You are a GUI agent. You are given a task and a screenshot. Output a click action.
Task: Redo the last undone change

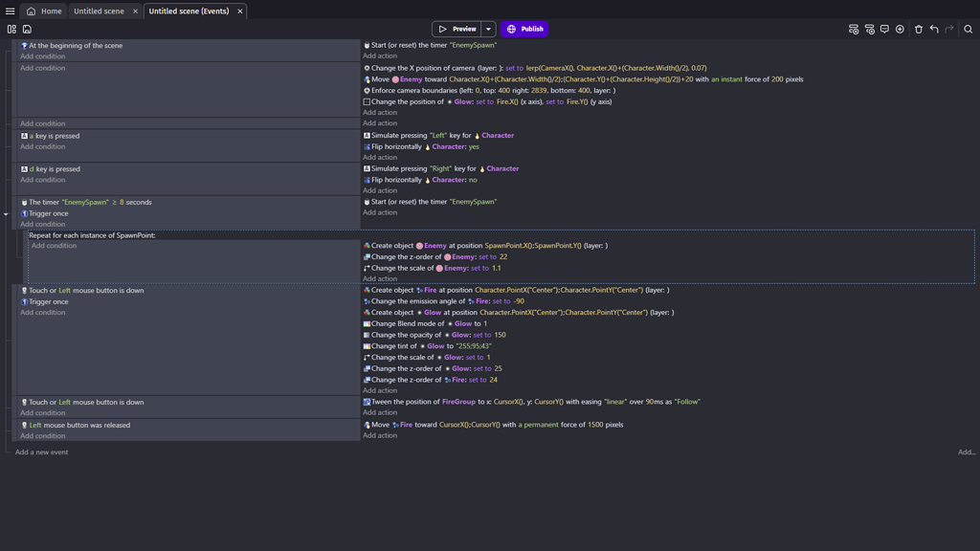(949, 29)
